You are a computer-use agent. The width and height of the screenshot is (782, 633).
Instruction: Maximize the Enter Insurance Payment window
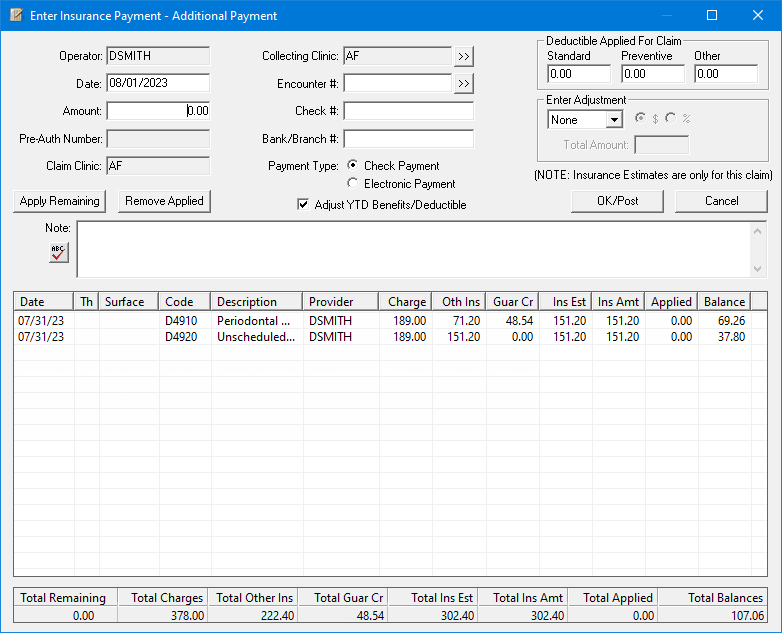(x=712, y=15)
